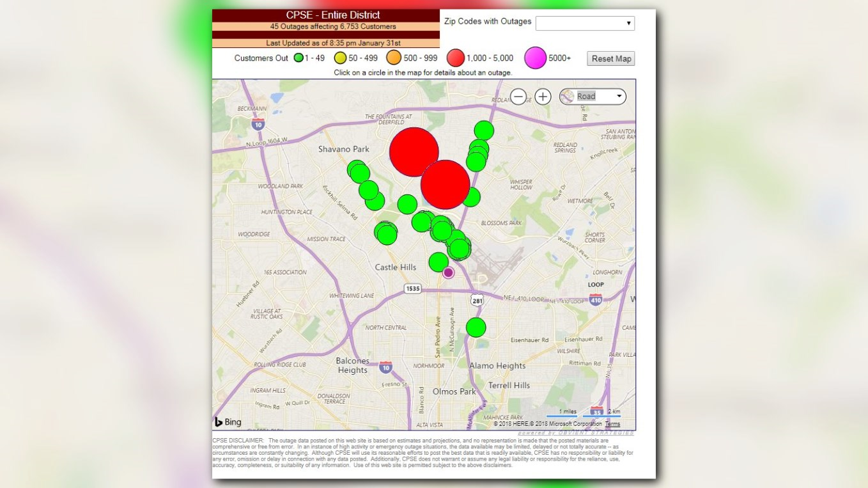
Task: Open the Zip Codes with Outages dropdown
Action: tap(584, 23)
